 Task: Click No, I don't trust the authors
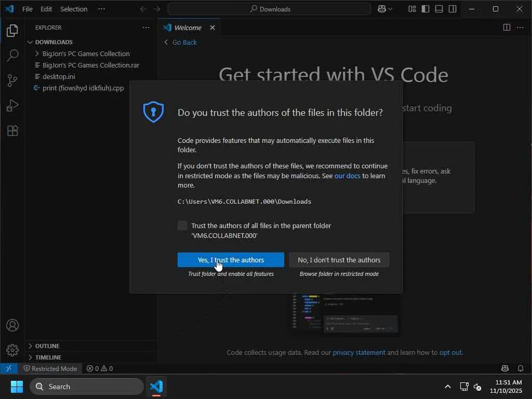tap(339, 260)
